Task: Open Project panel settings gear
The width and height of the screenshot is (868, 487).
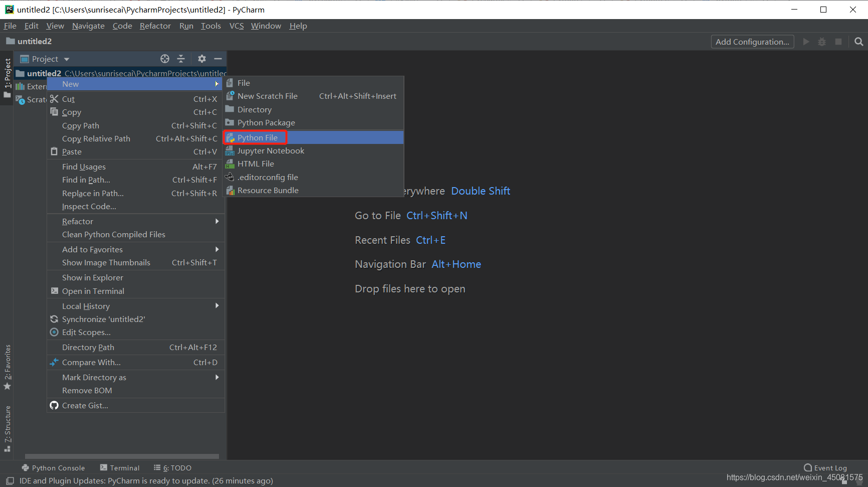Action: (x=202, y=59)
